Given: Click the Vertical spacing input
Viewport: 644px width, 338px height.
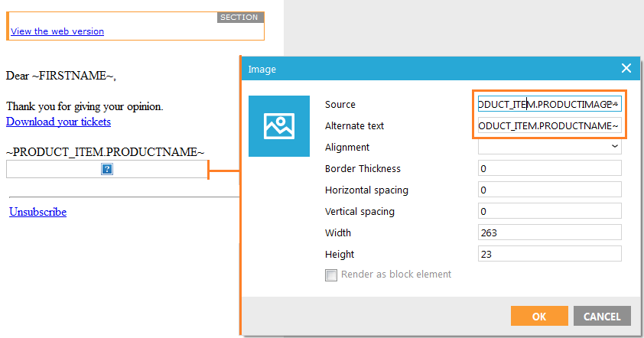Looking at the screenshot, I should 548,211.
